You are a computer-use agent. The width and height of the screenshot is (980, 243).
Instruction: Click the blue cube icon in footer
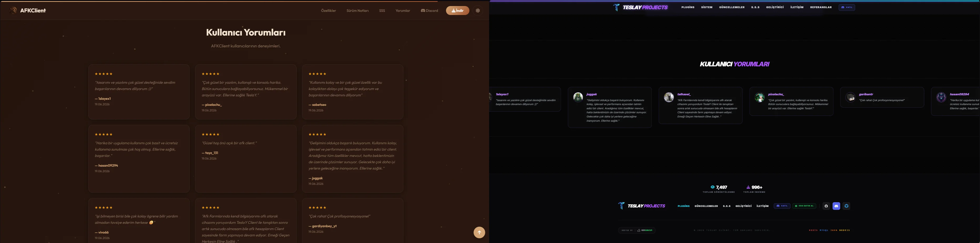pyautogui.click(x=846, y=206)
